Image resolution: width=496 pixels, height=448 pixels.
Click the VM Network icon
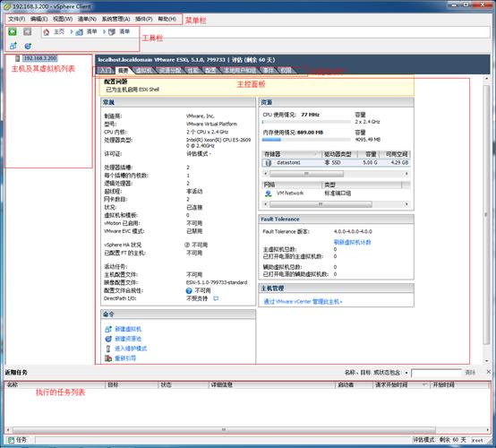[269, 194]
